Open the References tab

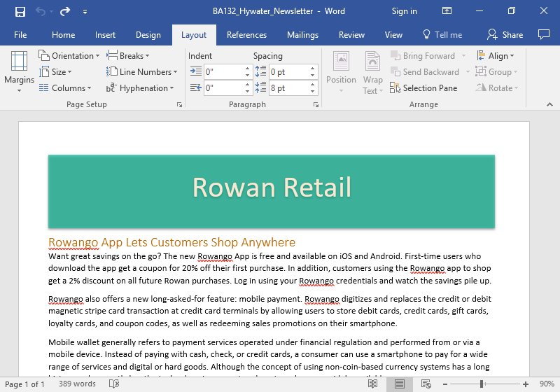point(246,35)
